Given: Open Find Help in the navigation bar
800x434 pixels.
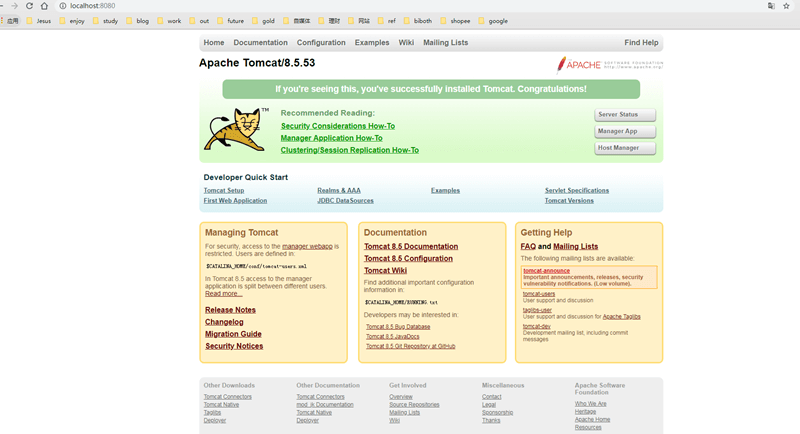Looking at the screenshot, I should [641, 43].
